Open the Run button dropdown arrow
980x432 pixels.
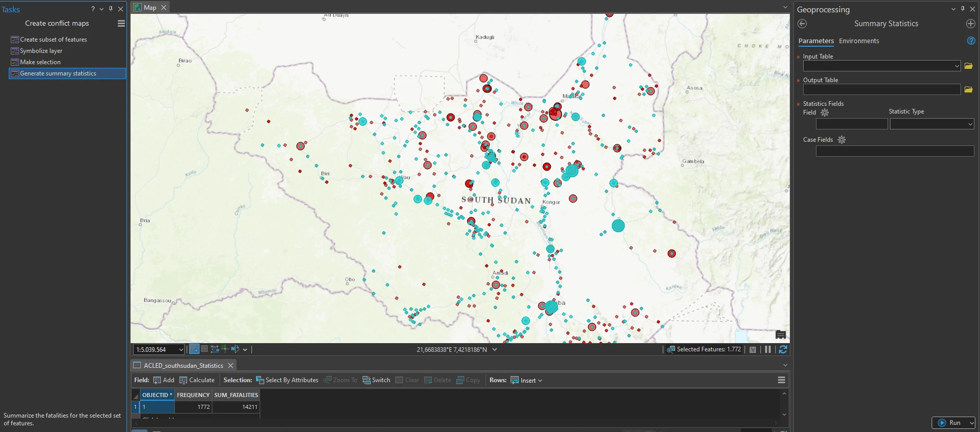point(971,423)
